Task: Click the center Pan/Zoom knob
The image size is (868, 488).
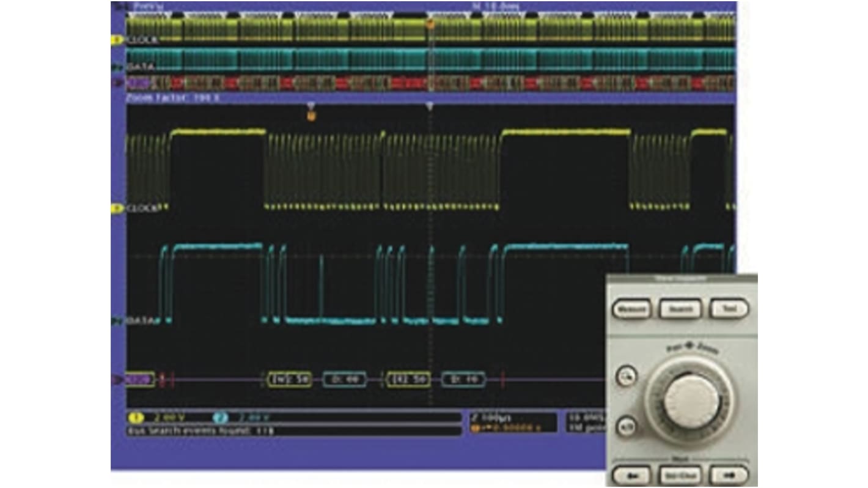Action: (x=691, y=401)
